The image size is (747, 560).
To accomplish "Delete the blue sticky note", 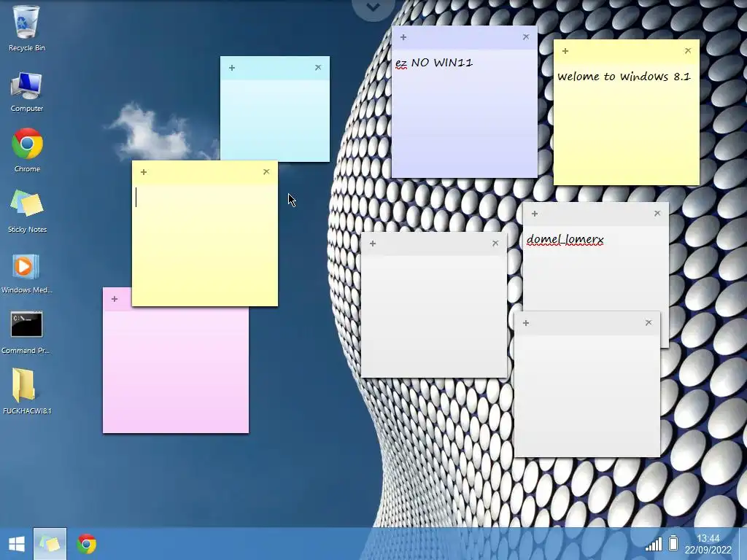I will pos(318,68).
